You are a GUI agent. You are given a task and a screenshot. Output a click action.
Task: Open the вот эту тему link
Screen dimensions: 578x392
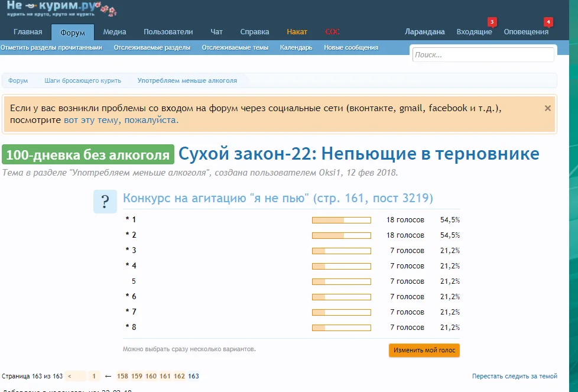(121, 120)
